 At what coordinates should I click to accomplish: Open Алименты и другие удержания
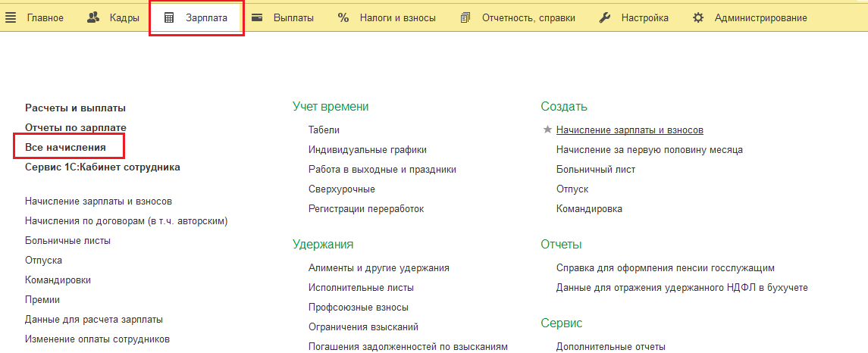tap(378, 268)
